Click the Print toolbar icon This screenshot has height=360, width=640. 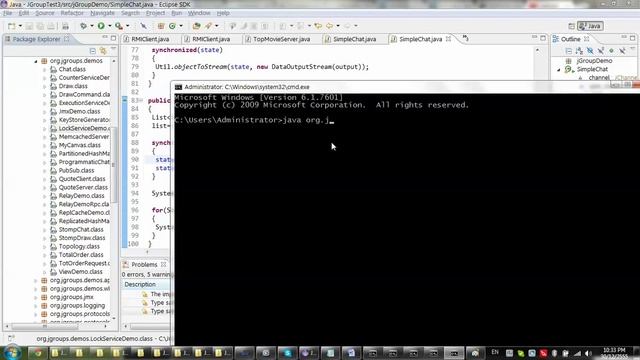click(65, 26)
